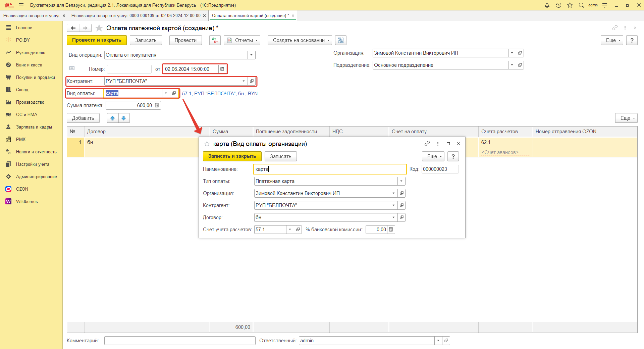Expand Ответственный dropdown
The height and width of the screenshot is (349, 644).
click(x=438, y=341)
